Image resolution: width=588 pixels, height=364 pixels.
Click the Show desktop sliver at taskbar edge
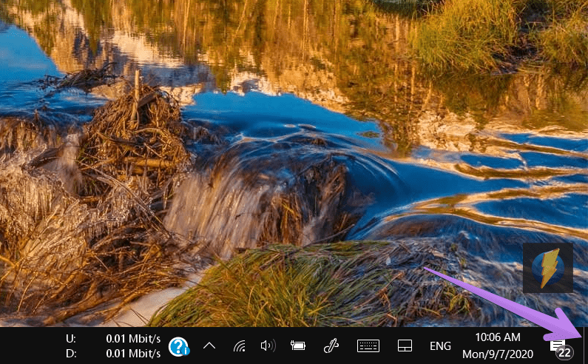click(x=585, y=346)
